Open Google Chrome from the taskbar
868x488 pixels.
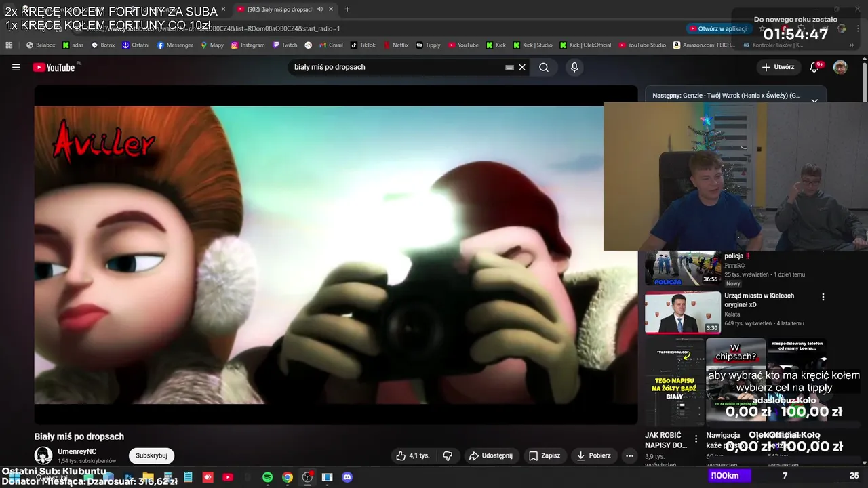288,477
